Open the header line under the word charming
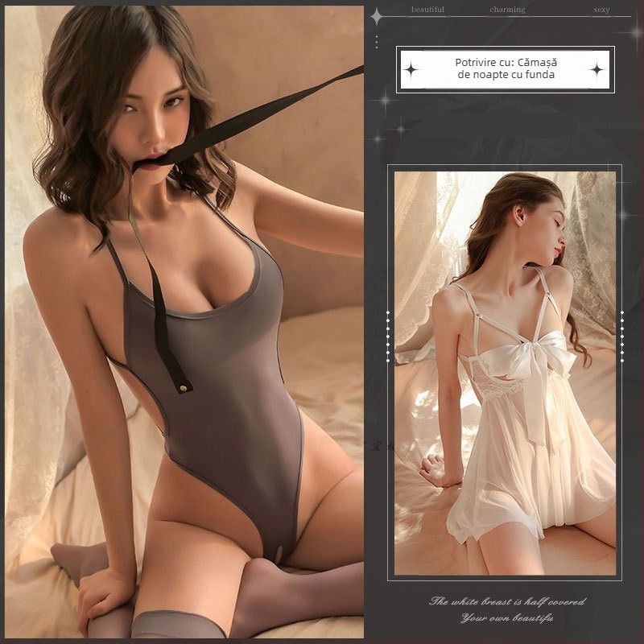 pos(507,15)
